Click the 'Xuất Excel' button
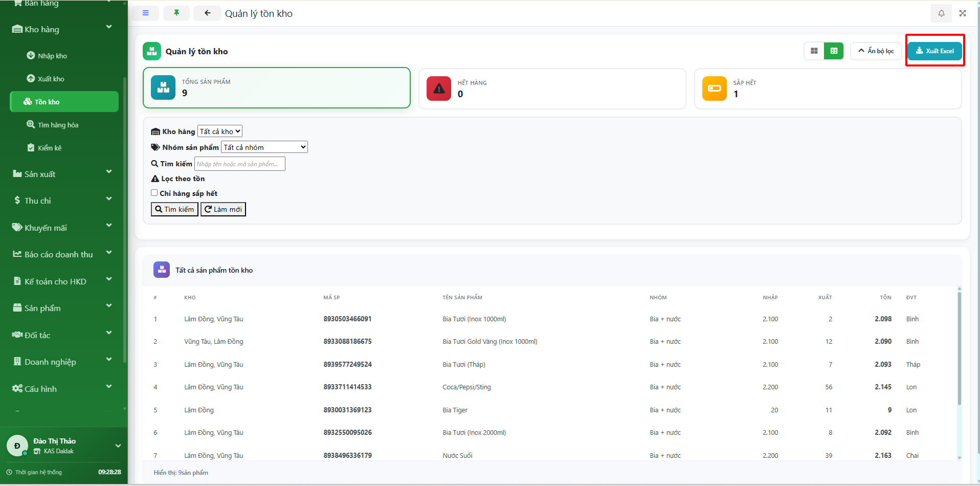Screen dimensions: 980x486 pyautogui.click(x=934, y=51)
